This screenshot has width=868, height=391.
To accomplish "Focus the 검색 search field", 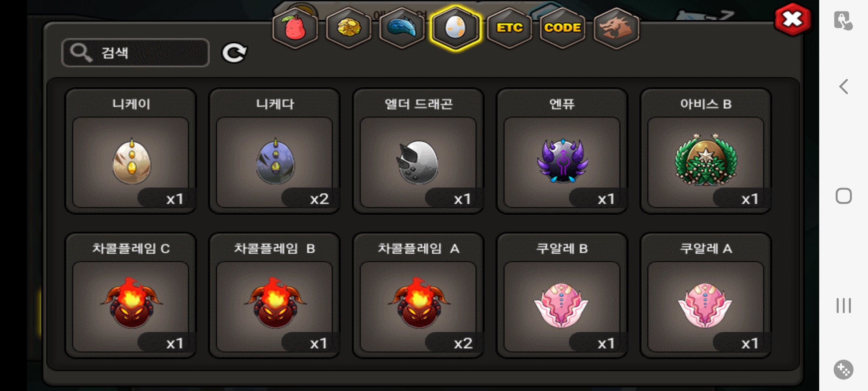I will click(x=135, y=53).
